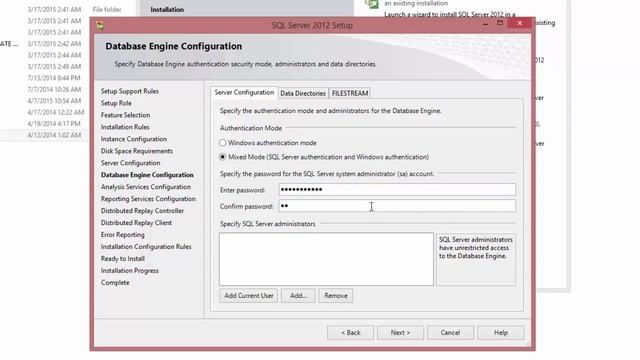Cancel the SQL Server setup

click(x=450, y=333)
